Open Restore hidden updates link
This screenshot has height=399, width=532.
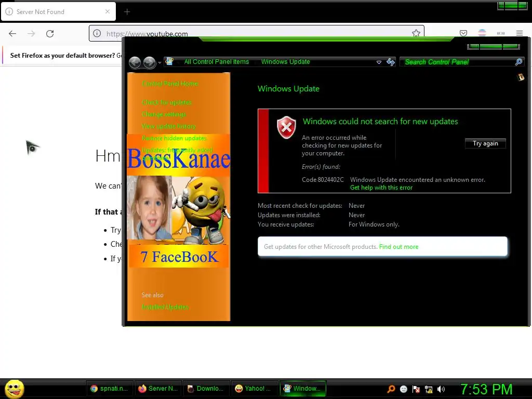tap(174, 138)
